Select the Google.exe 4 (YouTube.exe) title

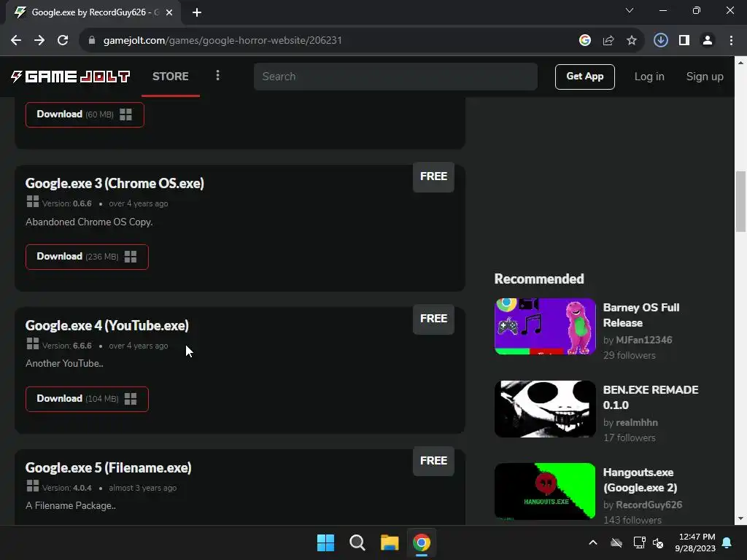pyautogui.click(x=107, y=326)
